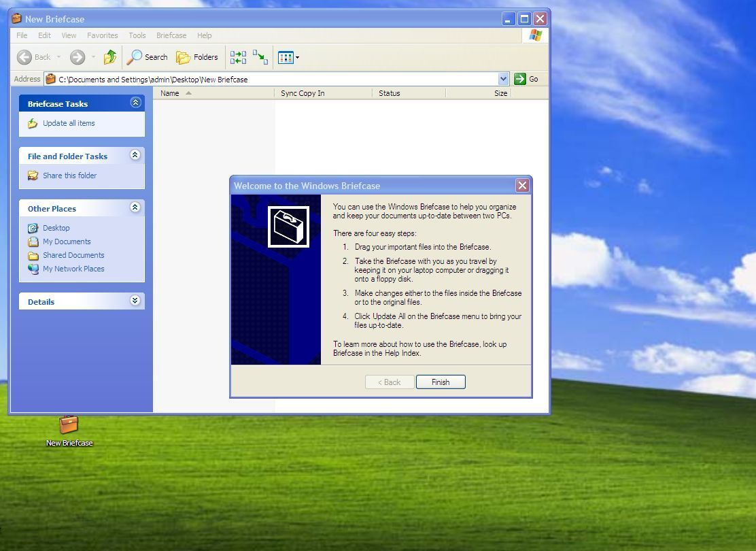Screen dimensions: 756x551
Task: Show the Folders sidebar view
Action: [x=197, y=57]
